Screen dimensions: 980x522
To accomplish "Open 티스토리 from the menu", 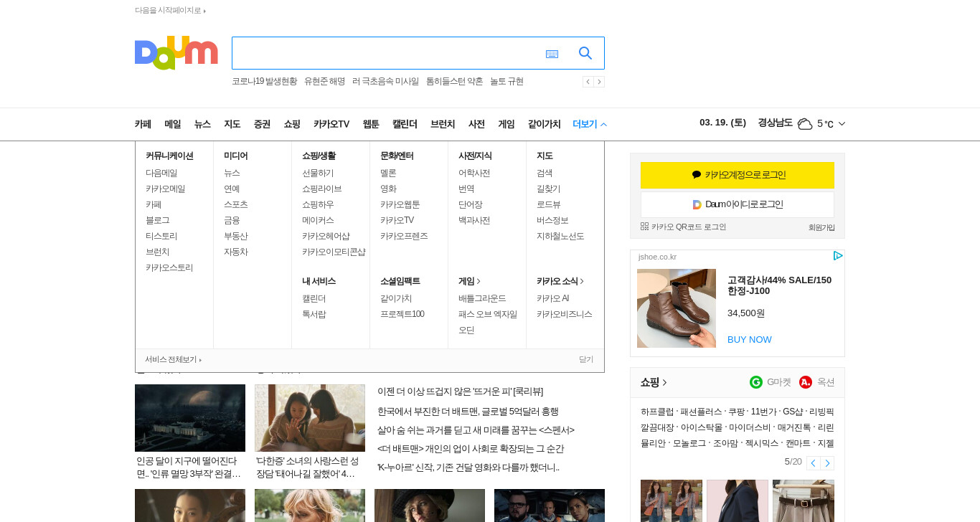I will pyautogui.click(x=161, y=236).
